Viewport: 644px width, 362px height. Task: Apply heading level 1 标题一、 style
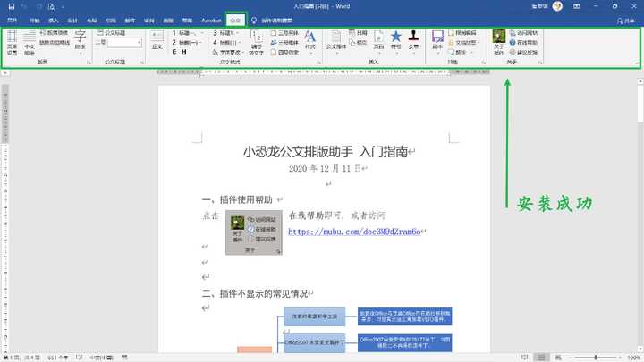[x=184, y=33]
